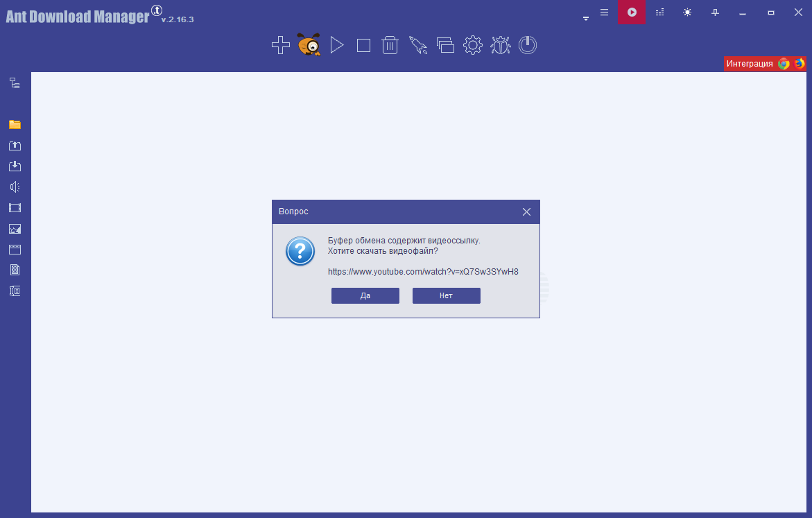Screen dimensions: 812x518
Task: Toggle the brightness theme sun icon
Action: 687,12
